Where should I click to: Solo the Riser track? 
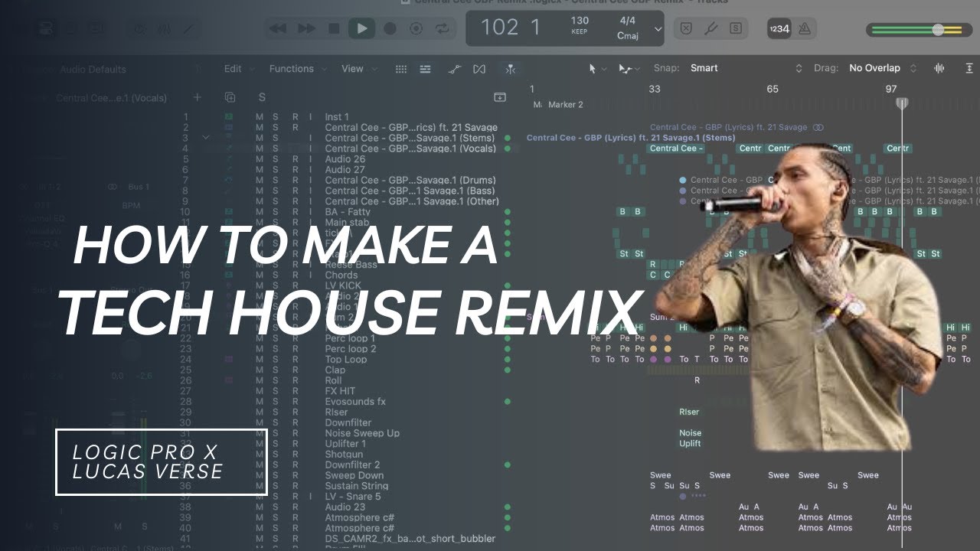(x=276, y=412)
